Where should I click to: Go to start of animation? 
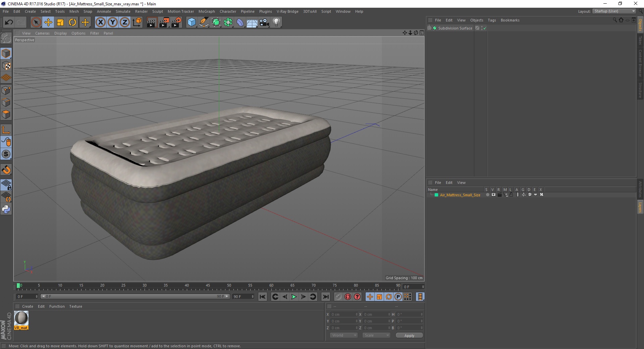[263, 297]
